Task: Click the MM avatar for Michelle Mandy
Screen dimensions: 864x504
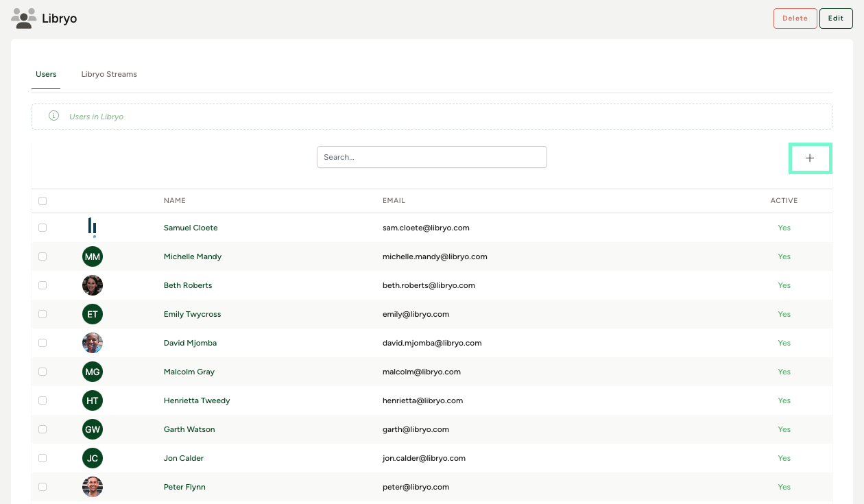Action: coord(93,256)
